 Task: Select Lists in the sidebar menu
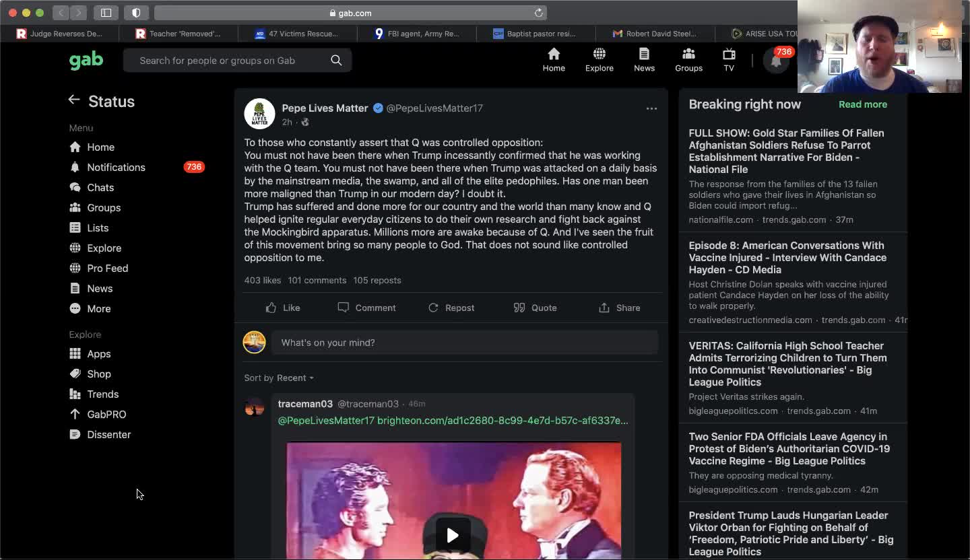pyautogui.click(x=89, y=228)
